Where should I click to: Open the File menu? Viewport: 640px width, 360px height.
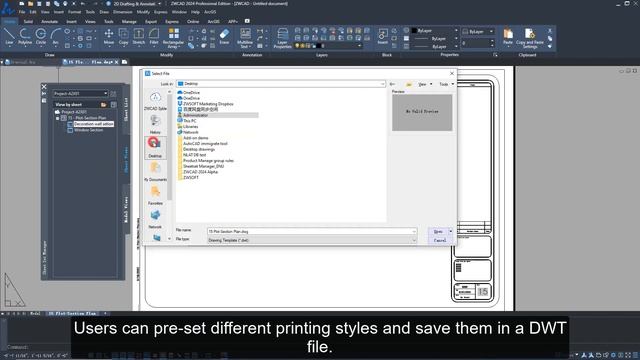(x=22, y=12)
